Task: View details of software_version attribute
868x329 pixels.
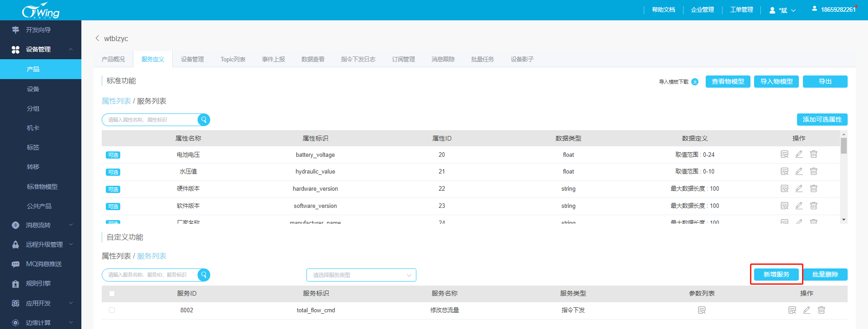Action: coord(784,206)
